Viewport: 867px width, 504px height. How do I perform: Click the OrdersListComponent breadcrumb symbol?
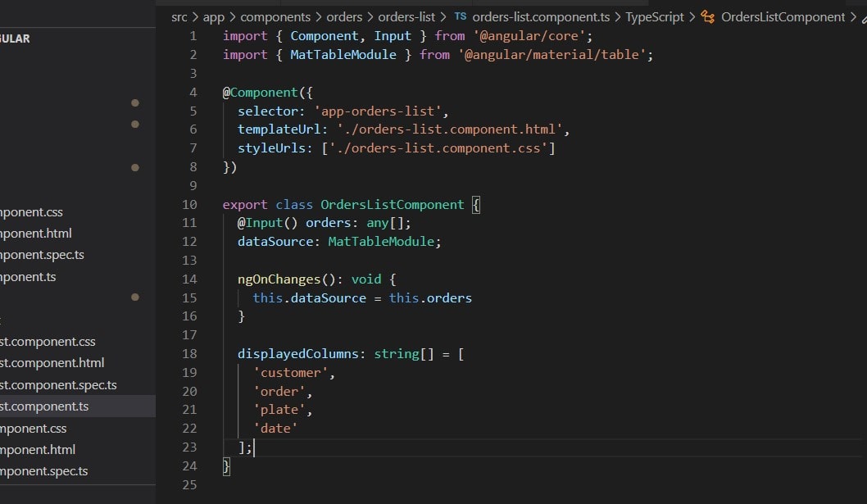click(783, 17)
